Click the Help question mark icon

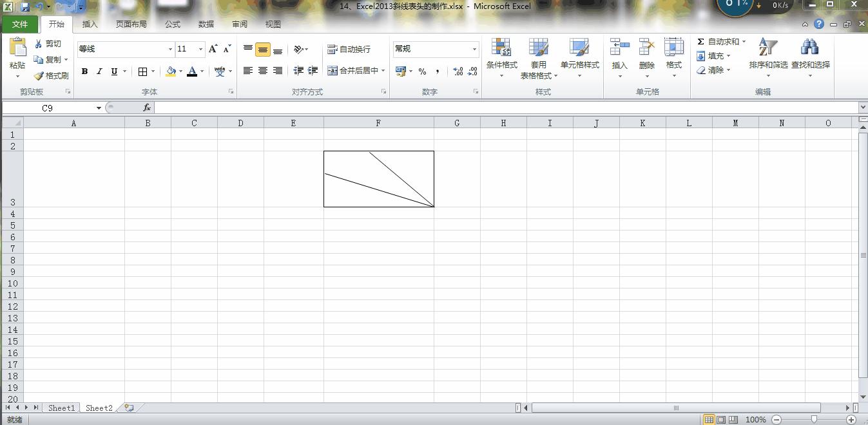coord(819,24)
